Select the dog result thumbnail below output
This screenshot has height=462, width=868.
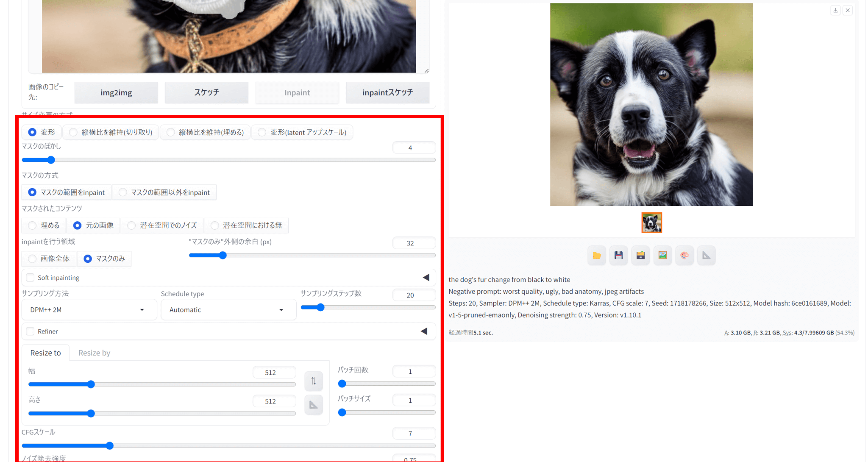(x=651, y=223)
